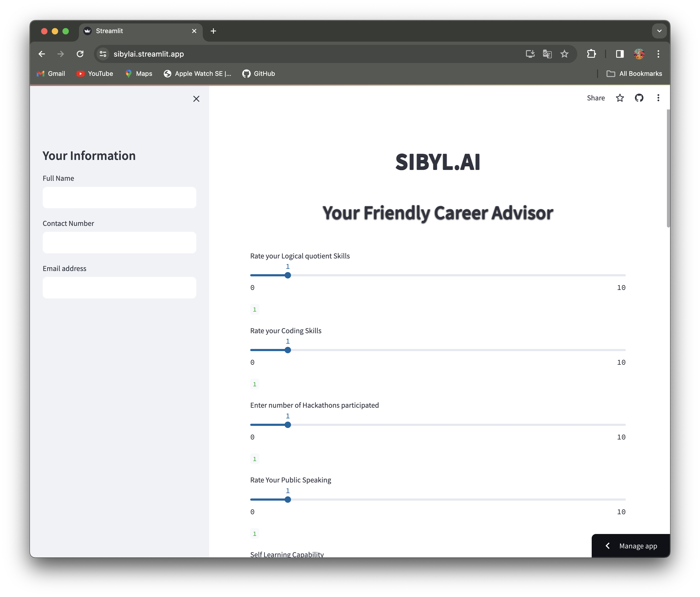Expand the Manage app panel chevron
This screenshot has width=700, height=597.
pos(608,546)
